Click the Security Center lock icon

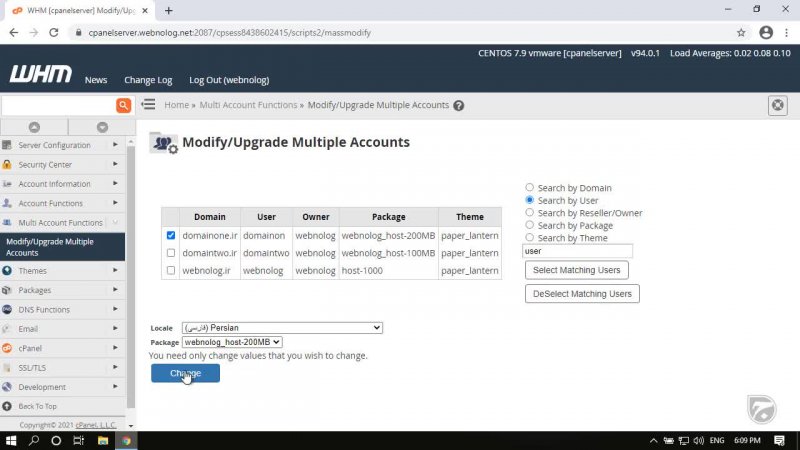coord(7,164)
